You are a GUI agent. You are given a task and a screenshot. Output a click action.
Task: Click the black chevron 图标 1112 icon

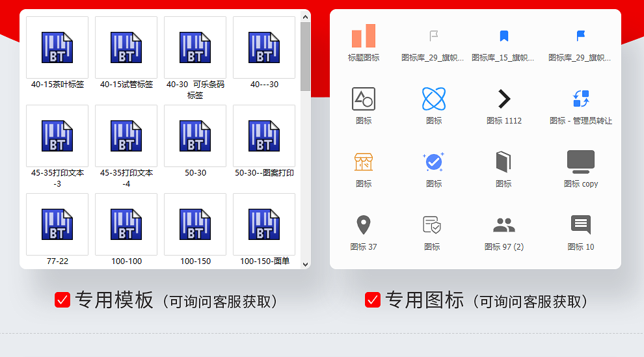click(x=504, y=98)
